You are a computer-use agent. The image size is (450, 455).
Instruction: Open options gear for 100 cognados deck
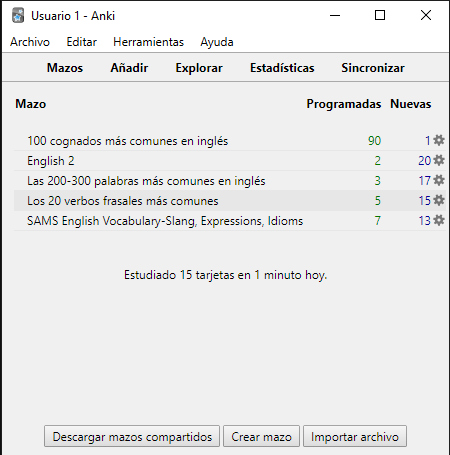(x=439, y=140)
